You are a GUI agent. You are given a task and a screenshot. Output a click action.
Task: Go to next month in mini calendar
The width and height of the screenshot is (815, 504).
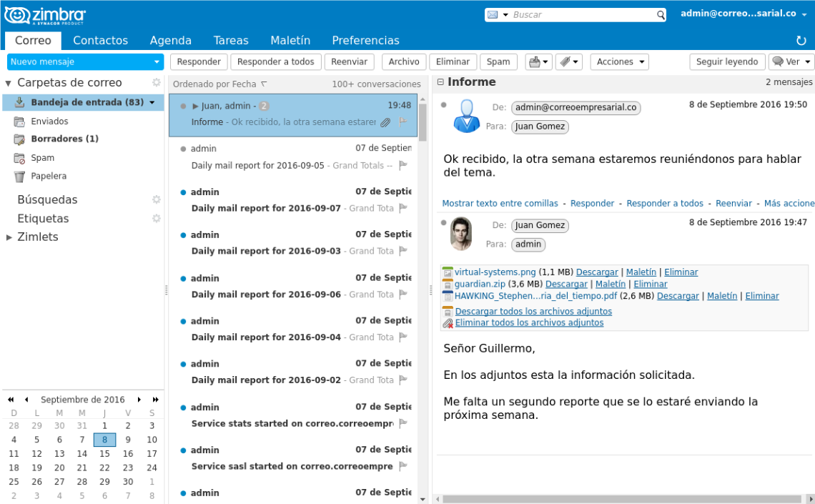tap(139, 400)
